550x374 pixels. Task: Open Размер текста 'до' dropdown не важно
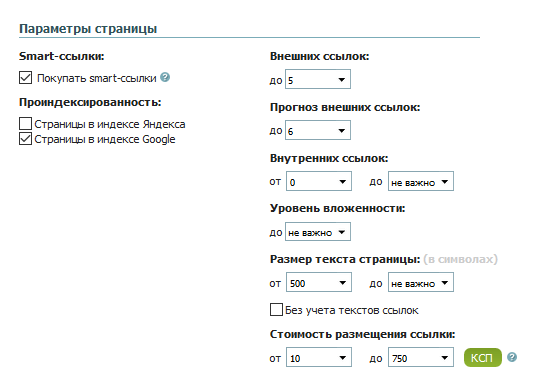[421, 282]
